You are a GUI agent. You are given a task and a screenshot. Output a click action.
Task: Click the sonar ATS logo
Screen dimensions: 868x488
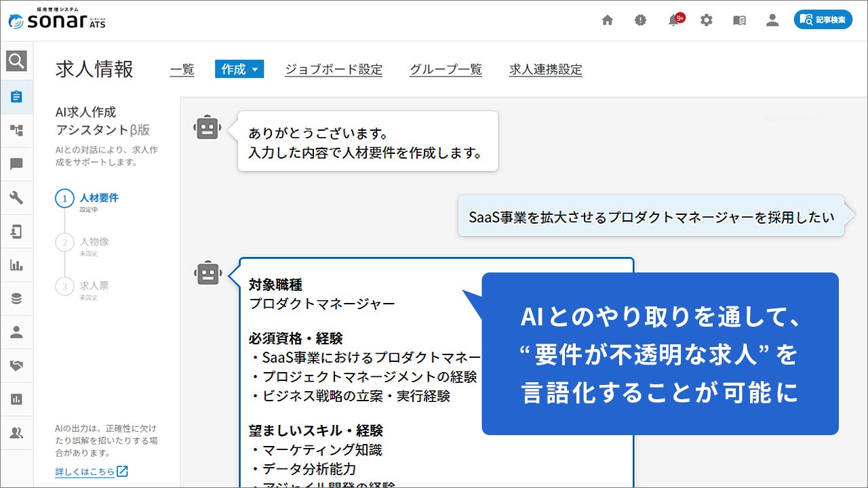(57, 19)
